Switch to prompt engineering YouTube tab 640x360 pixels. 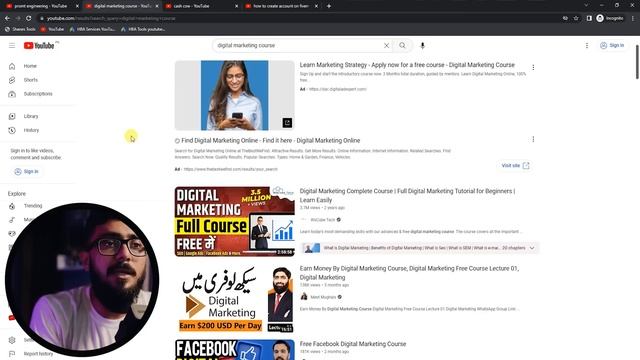pos(40,6)
